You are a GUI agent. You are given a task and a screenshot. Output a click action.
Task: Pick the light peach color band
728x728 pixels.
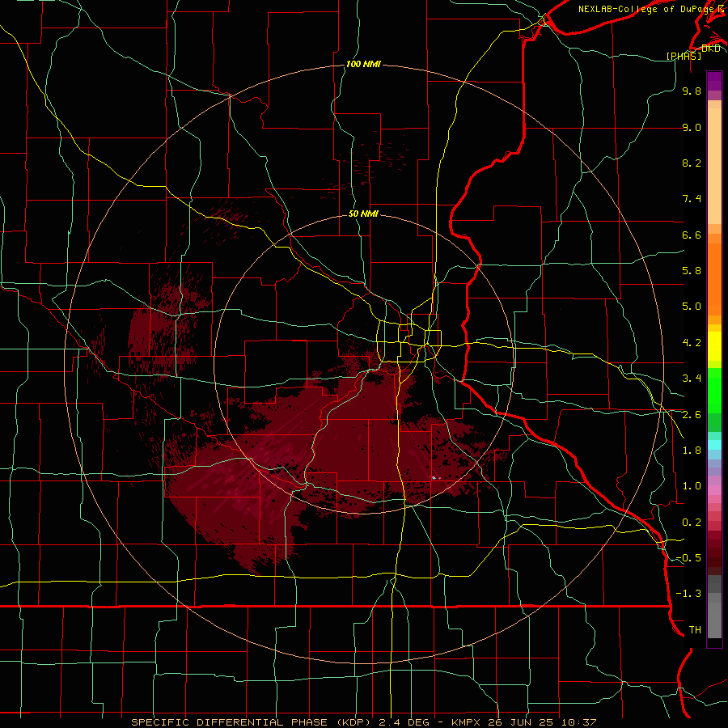[714, 166]
